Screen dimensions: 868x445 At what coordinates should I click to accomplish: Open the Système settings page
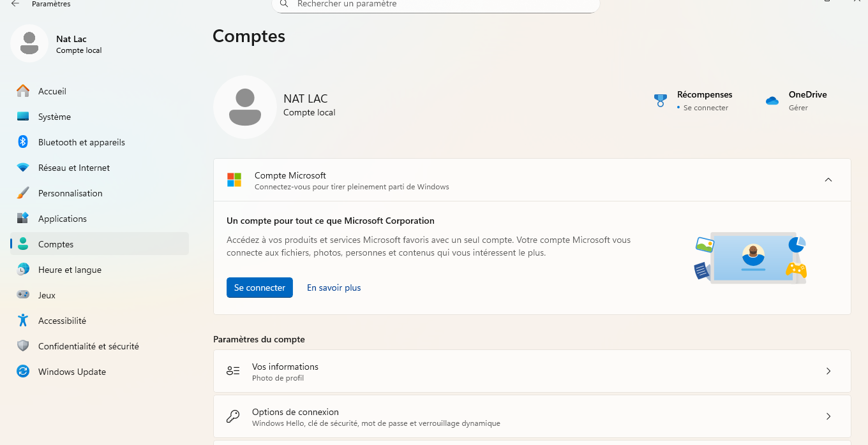100,117
